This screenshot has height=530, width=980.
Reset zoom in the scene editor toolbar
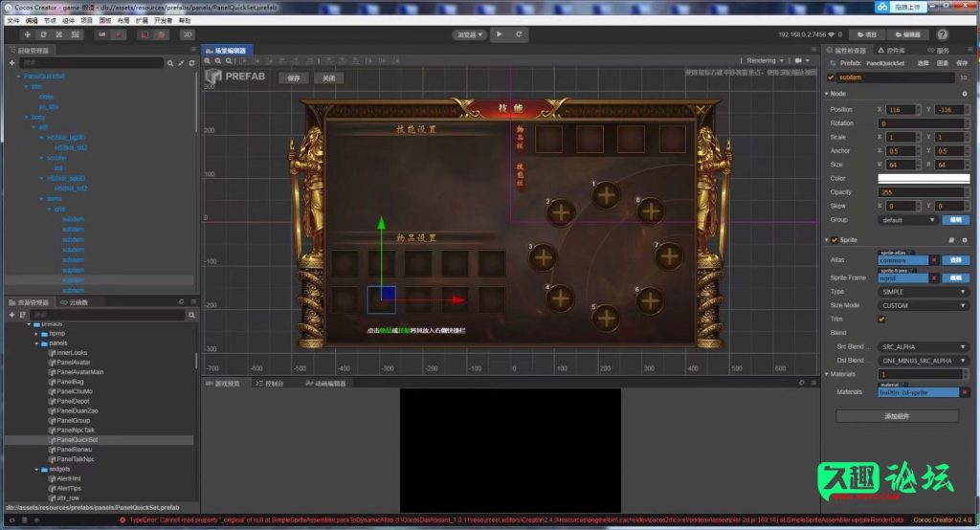point(229,61)
